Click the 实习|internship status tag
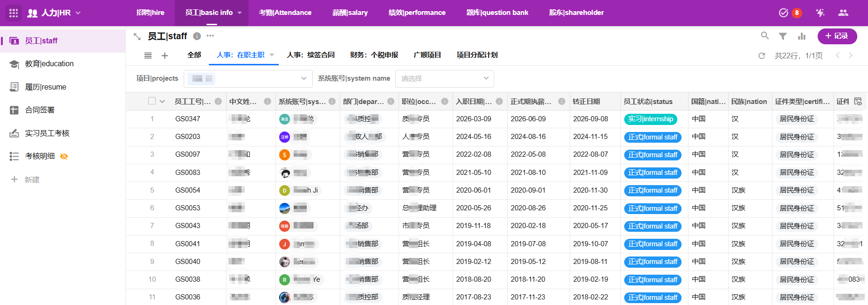The image size is (868, 305). pos(650,119)
